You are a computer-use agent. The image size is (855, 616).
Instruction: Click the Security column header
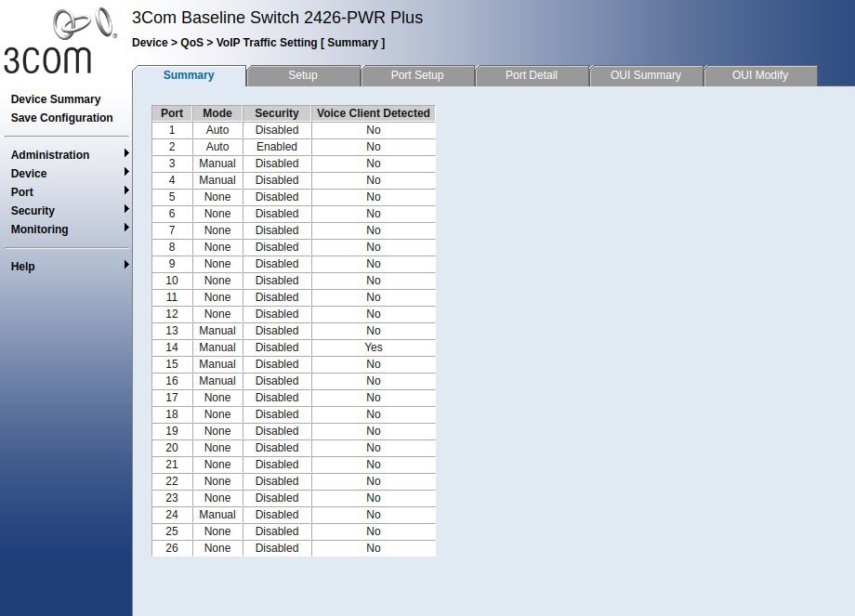[277, 112]
